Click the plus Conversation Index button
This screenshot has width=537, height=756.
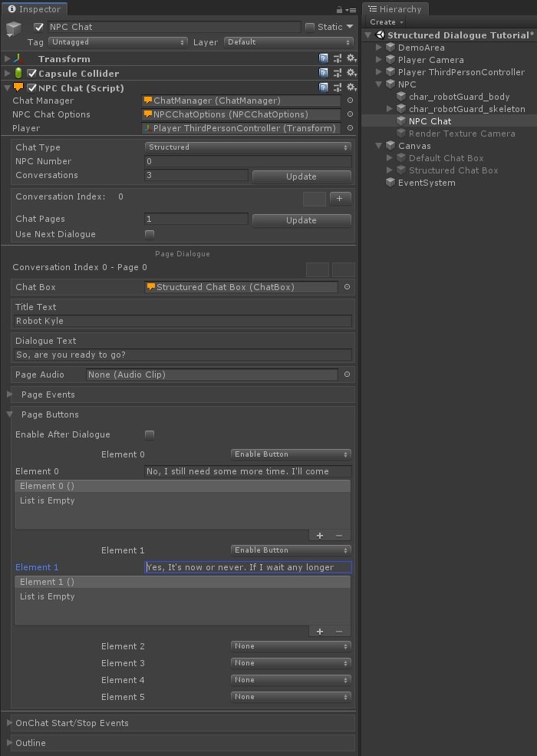click(x=340, y=198)
